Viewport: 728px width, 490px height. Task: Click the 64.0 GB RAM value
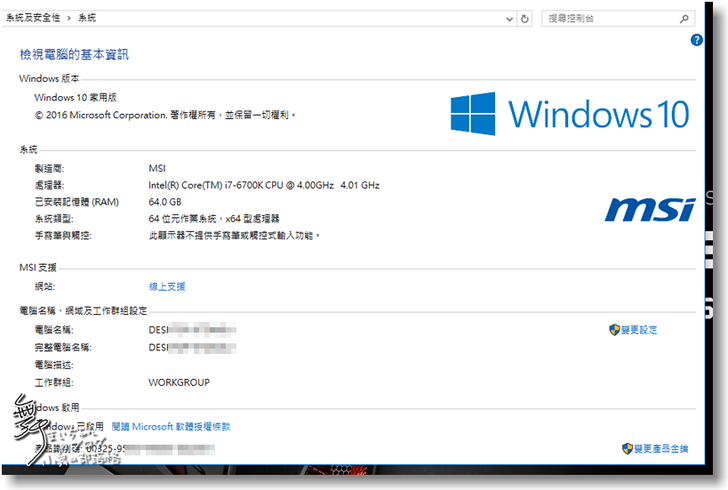pos(165,202)
